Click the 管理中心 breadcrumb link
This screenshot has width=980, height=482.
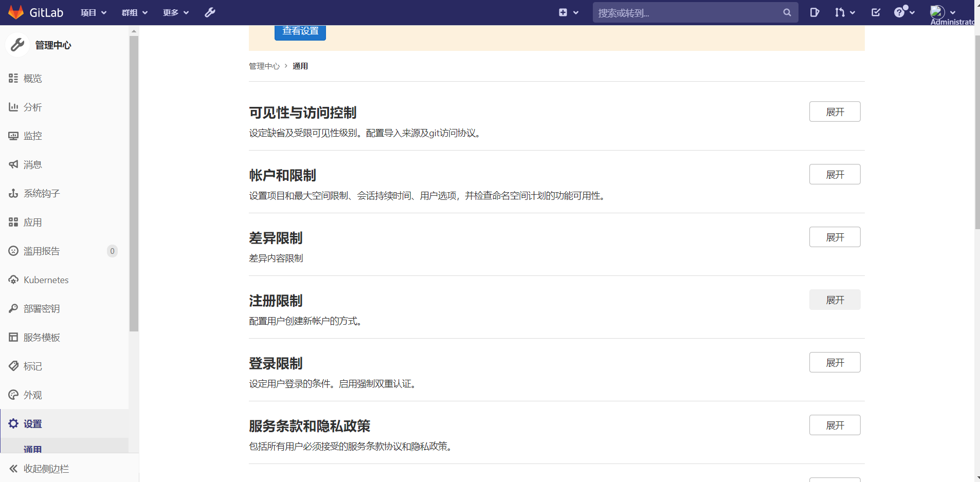264,66
